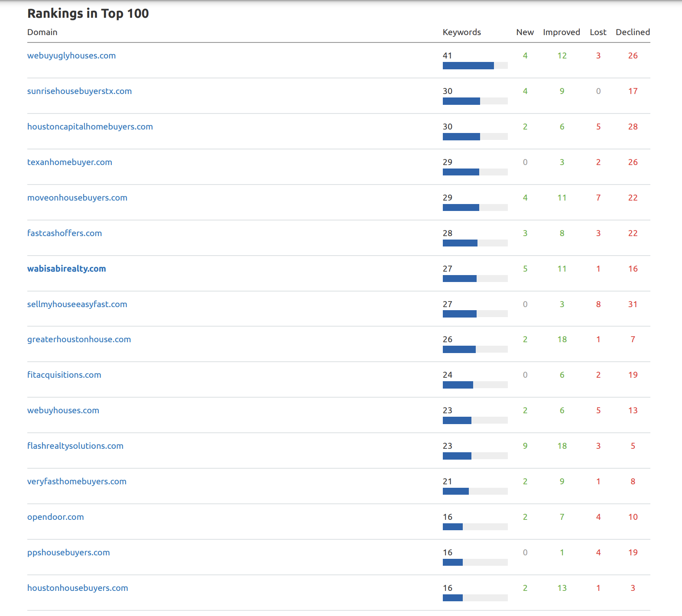Open the moveonhousebuyers.com domain link
The height and width of the screenshot is (616, 682).
(77, 198)
